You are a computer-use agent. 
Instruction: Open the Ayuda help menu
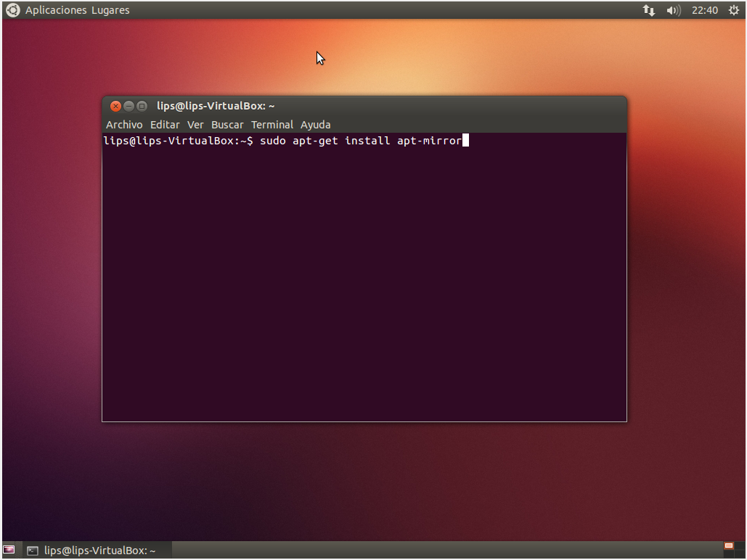point(316,125)
